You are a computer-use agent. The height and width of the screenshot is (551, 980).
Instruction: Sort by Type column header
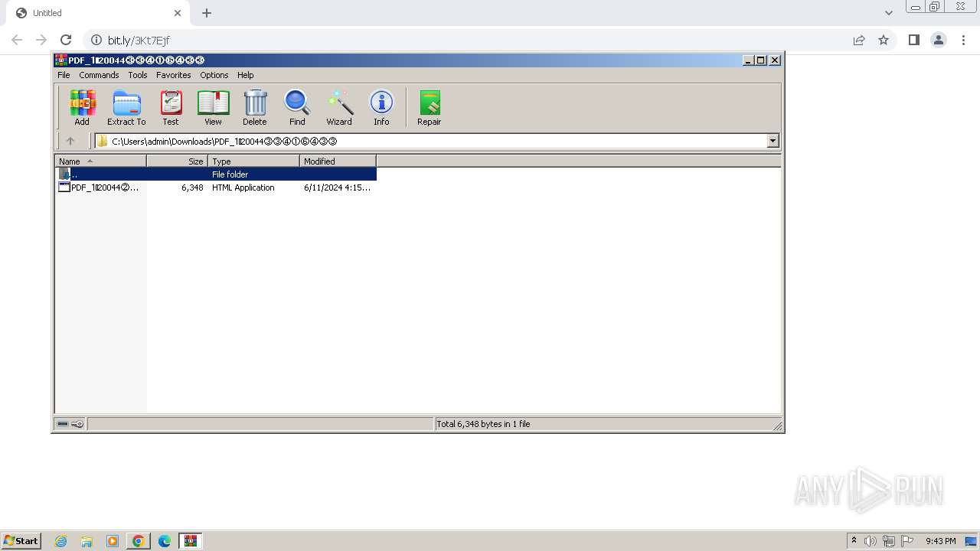(253, 161)
